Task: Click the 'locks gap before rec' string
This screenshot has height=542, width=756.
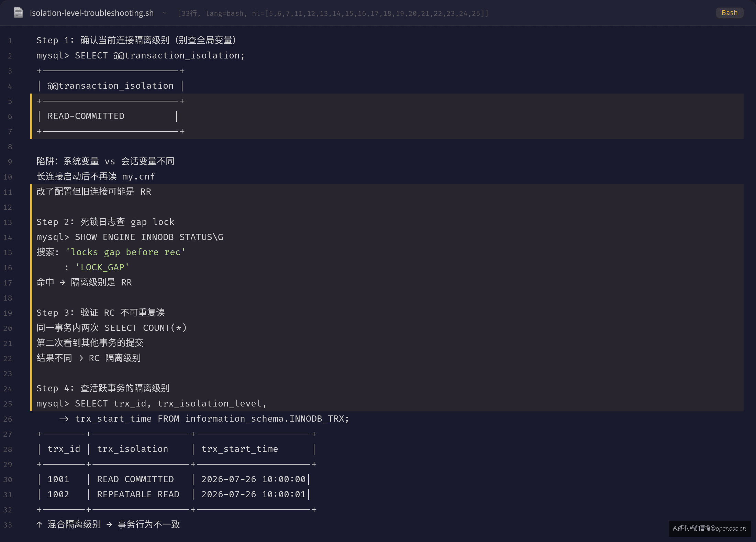Action: [125, 252]
